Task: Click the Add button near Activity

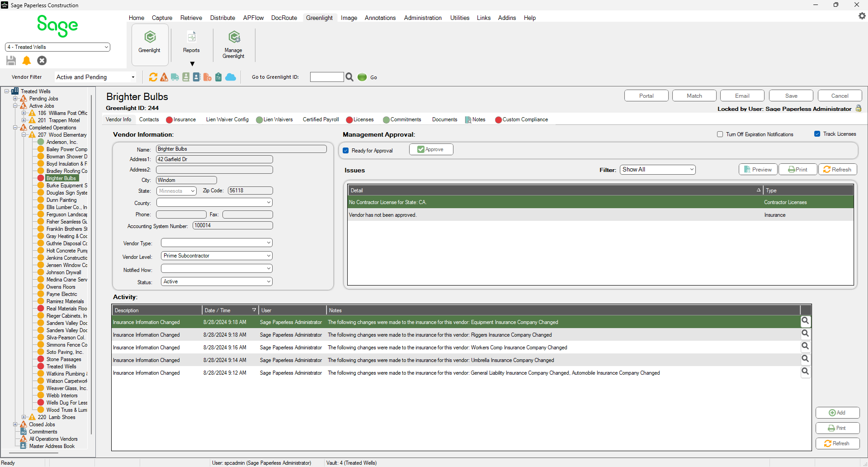Action: (x=837, y=413)
